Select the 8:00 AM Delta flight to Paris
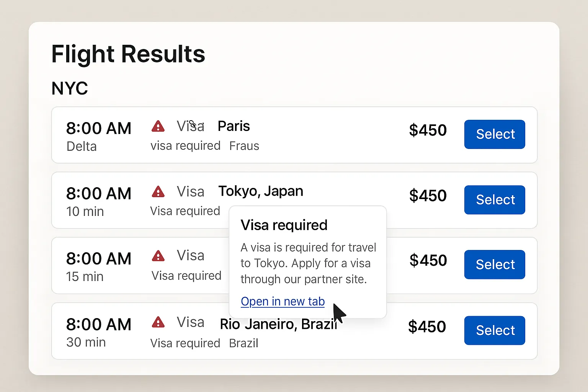 coord(494,134)
